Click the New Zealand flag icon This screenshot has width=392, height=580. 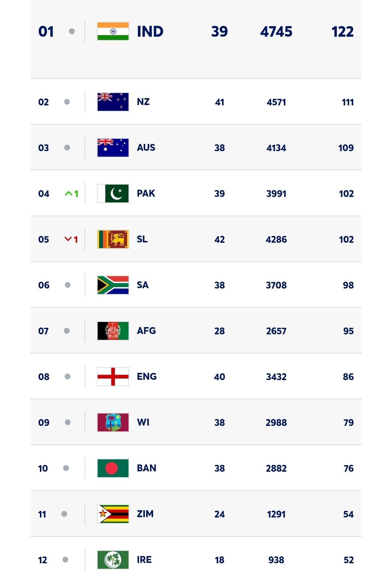pyautogui.click(x=113, y=102)
